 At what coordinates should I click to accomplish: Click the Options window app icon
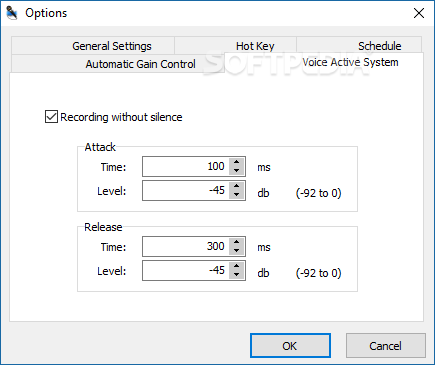(x=12, y=13)
